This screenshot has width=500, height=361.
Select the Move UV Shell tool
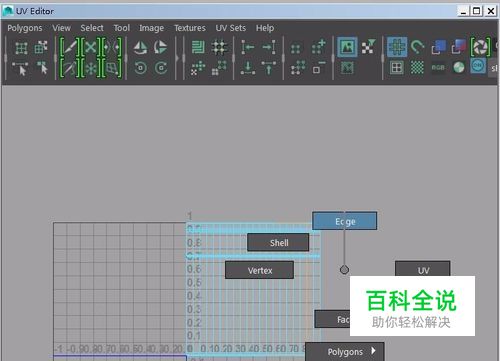(x=41, y=48)
